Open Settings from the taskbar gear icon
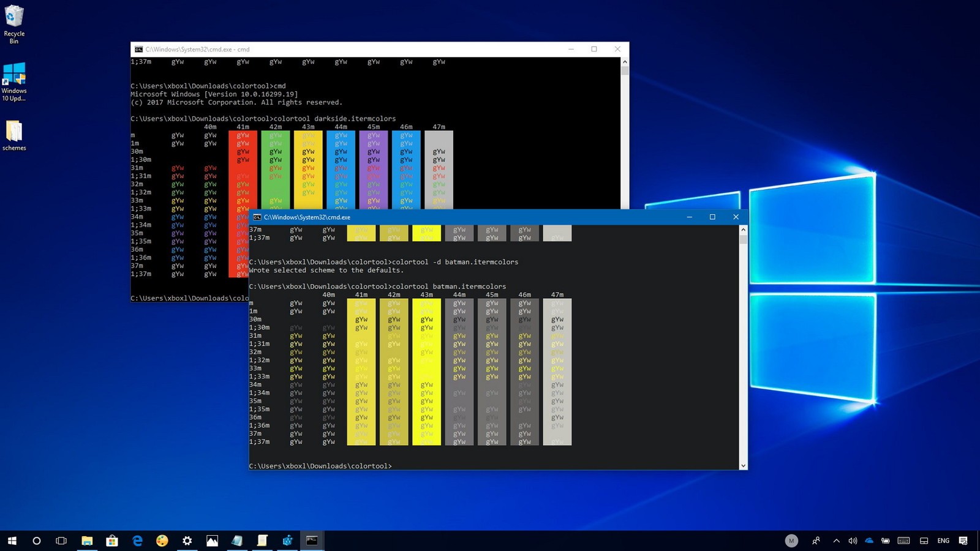The width and height of the screenshot is (980, 551). point(187,541)
